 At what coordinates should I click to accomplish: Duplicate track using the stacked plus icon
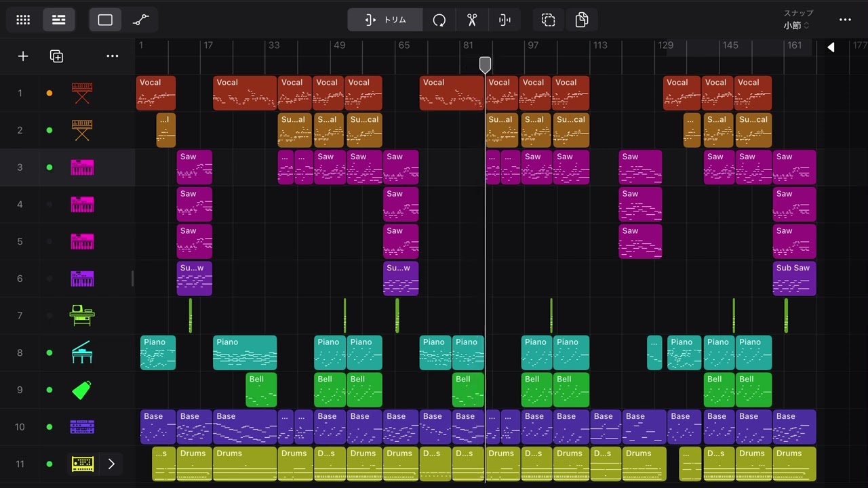[x=57, y=56]
